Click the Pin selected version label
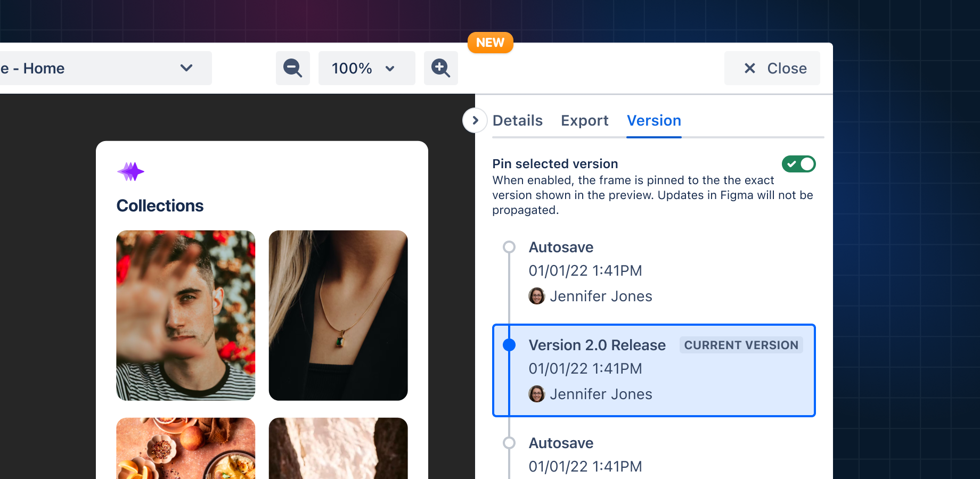This screenshot has width=980, height=479. (x=555, y=164)
